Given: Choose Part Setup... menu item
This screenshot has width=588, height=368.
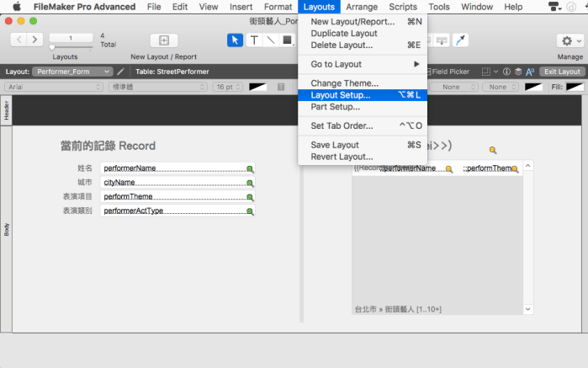Looking at the screenshot, I should [363, 107].
